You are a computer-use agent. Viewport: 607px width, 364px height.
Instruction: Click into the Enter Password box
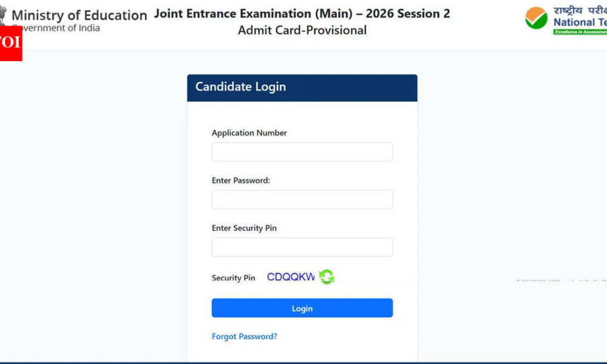click(x=302, y=200)
